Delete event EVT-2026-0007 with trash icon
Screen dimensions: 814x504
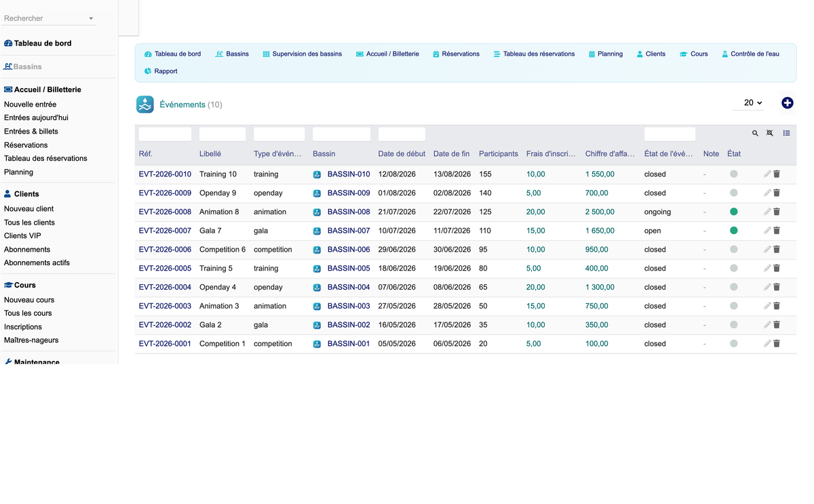[777, 231]
